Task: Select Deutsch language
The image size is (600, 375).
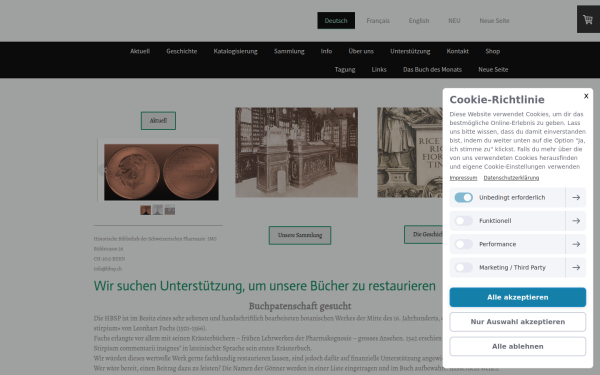Action: pyautogui.click(x=336, y=21)
